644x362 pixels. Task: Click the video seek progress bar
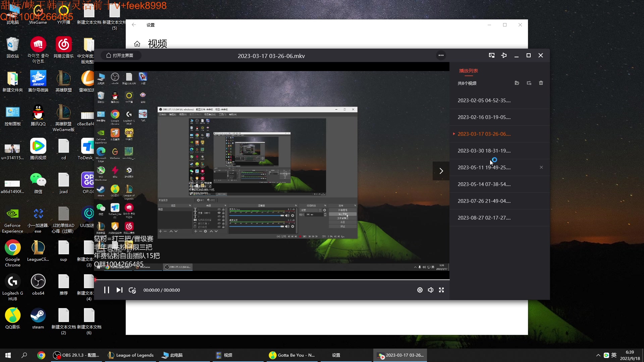[x=272, y=280]
